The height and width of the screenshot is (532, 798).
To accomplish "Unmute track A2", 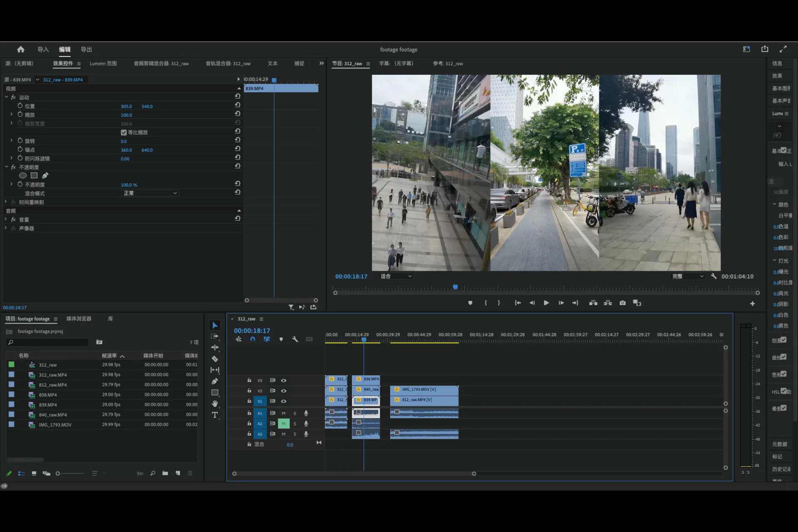I will coord(283,424).
